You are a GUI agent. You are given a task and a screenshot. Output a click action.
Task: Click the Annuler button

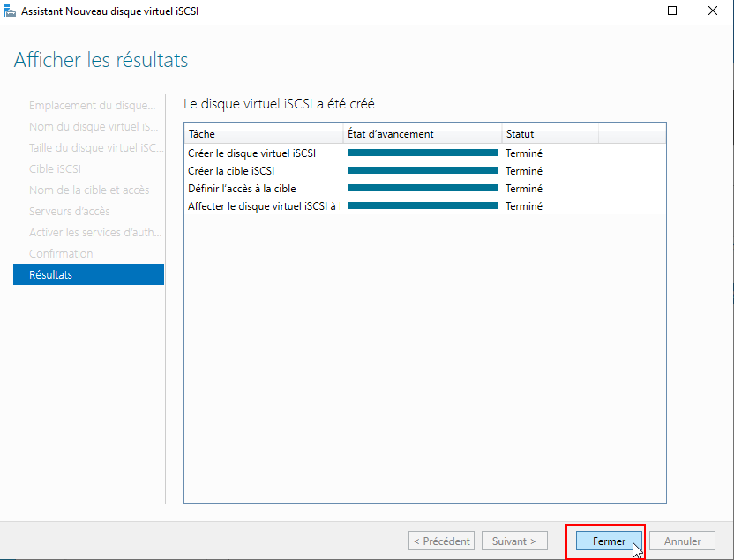click(682, 541)
